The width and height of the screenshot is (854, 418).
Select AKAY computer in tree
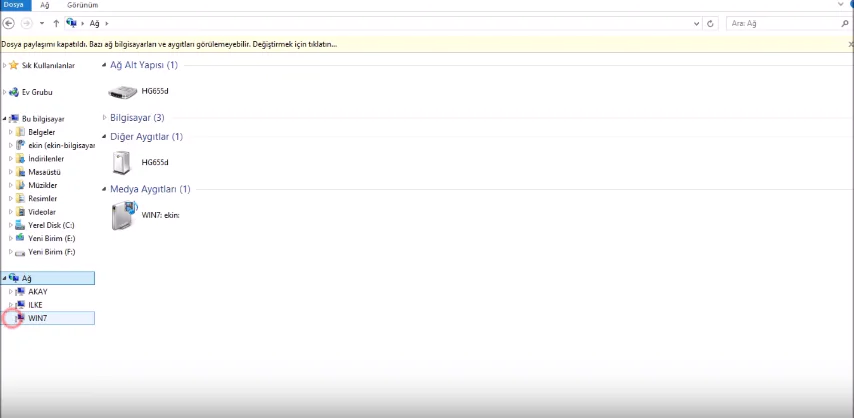[38, 292]
